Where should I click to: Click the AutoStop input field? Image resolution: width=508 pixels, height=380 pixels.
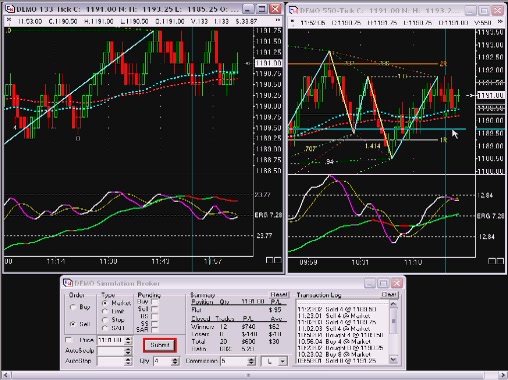click(x=110, y=361)
